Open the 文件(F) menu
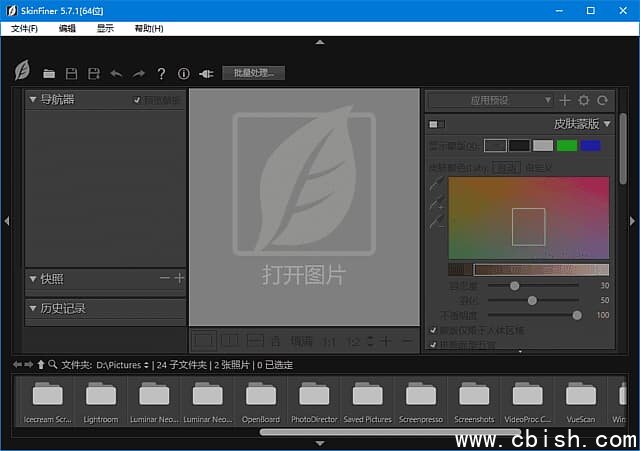The image size is (640, 451). 24,29
